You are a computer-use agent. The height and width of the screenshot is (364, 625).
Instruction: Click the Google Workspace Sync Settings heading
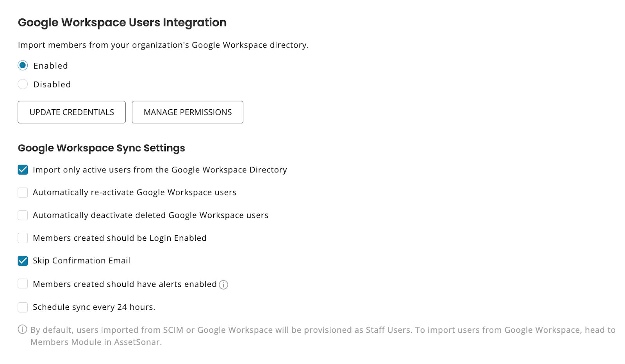pyautogui.click(x=101, y=148)
